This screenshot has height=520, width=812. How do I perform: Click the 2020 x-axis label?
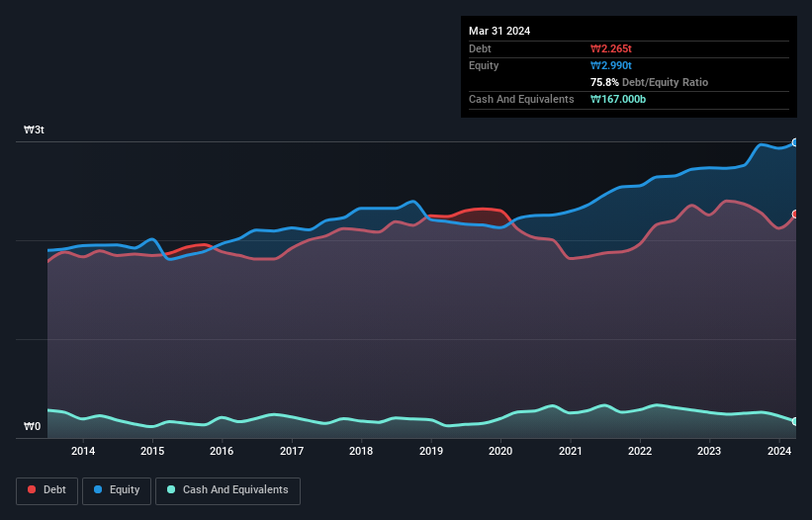point(500,451)
